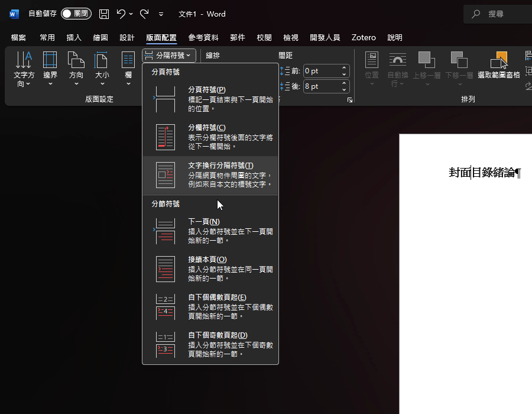Click the document text 封面目錄緒論
The height and width of the screenshot is (414, 532).
pyautogui.click(x=482, y=172)
